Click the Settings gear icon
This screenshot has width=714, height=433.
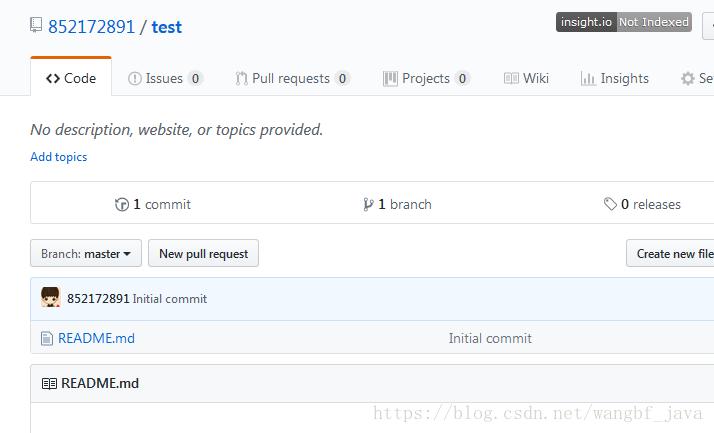click(688, 79)
